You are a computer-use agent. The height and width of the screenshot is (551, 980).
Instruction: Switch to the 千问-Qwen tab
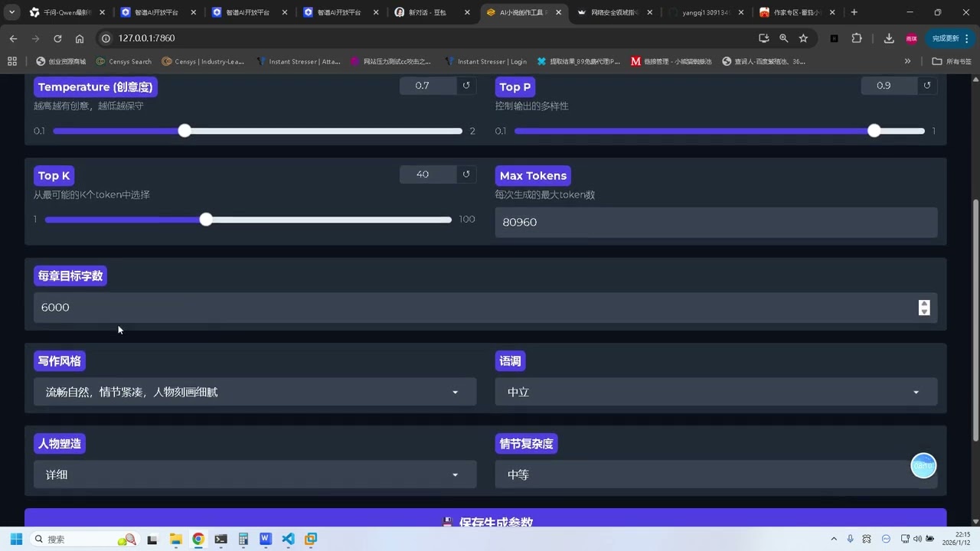[x=66, y=12]
